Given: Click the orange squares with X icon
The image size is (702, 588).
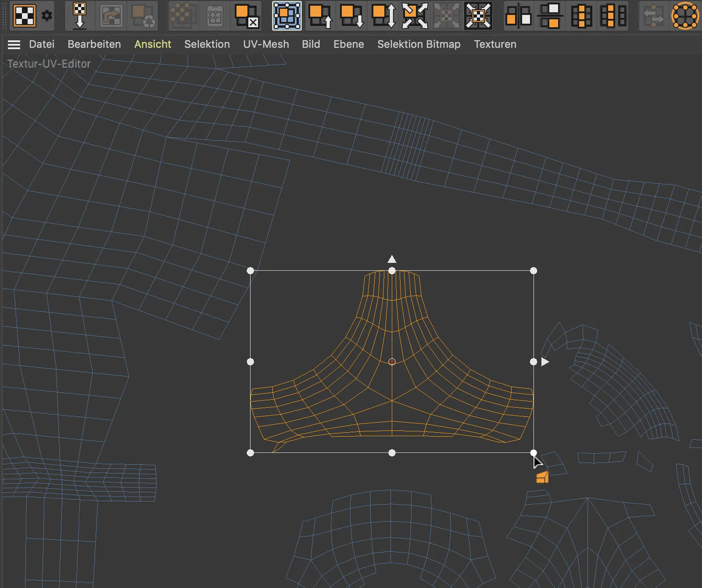Looking at the screenshot, I should (247, 16).
